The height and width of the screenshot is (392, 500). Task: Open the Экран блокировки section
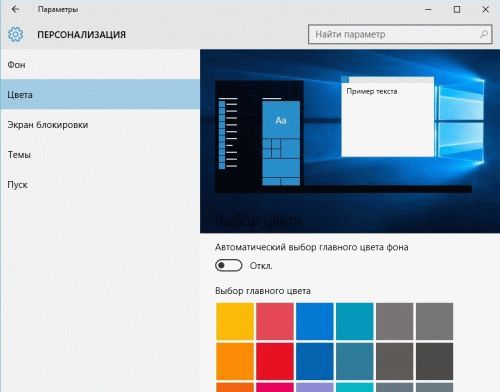pyautogui.click(x=100, y=124)
